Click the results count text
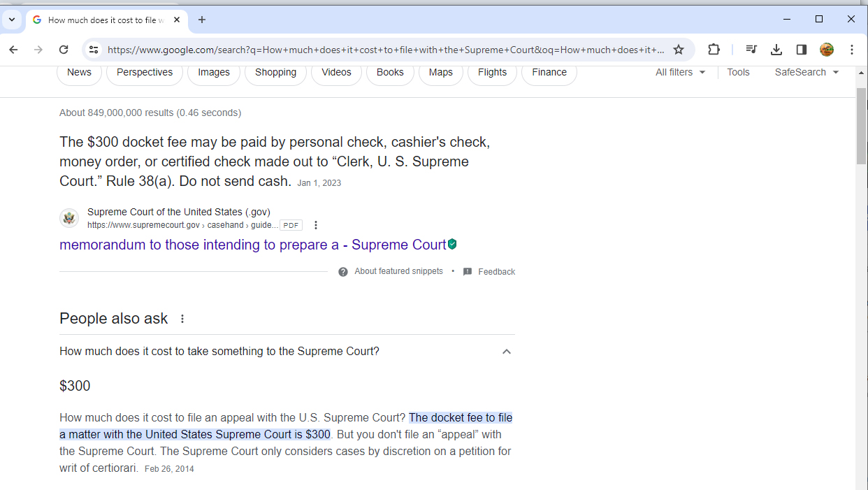Image resolution: width=868 pixels, height=490 pixels. (150, 113)
